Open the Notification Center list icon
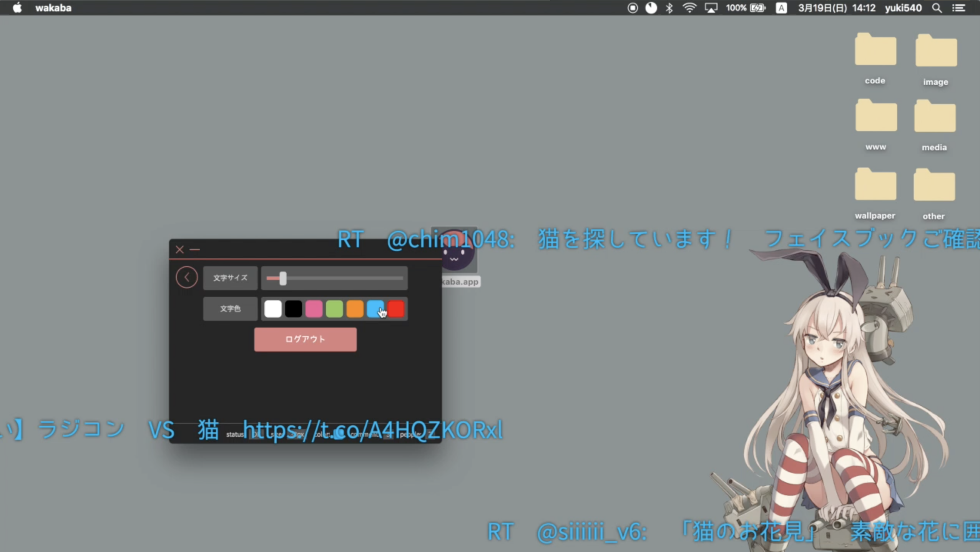This screenshot has width=980, height=552. (x=958, y=8)
